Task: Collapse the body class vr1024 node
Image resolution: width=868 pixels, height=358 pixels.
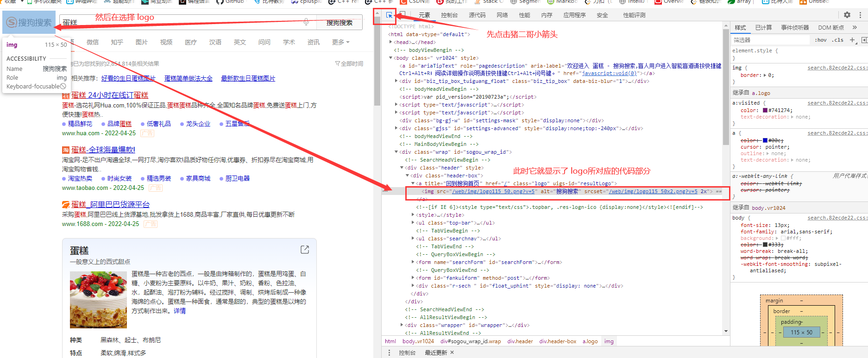Action: (391, 58)
